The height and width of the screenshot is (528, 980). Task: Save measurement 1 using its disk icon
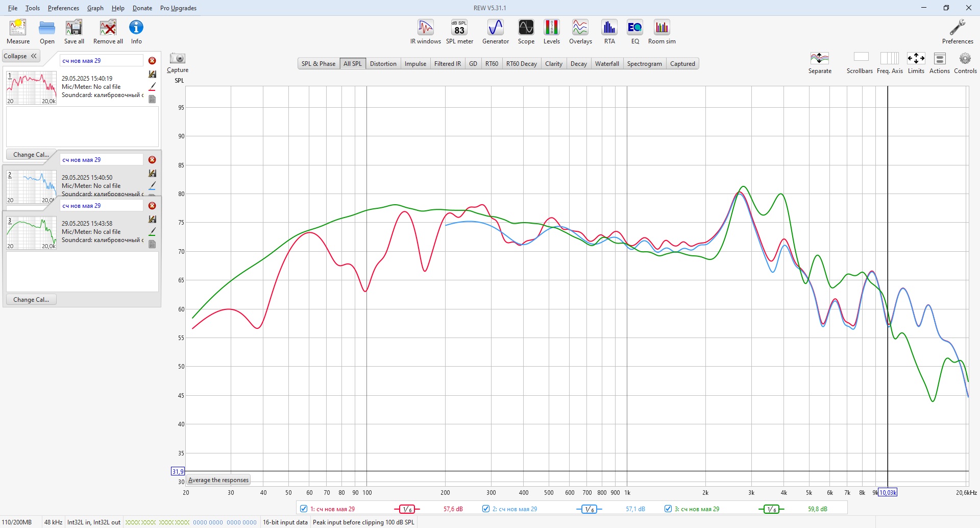coord(152,74)
